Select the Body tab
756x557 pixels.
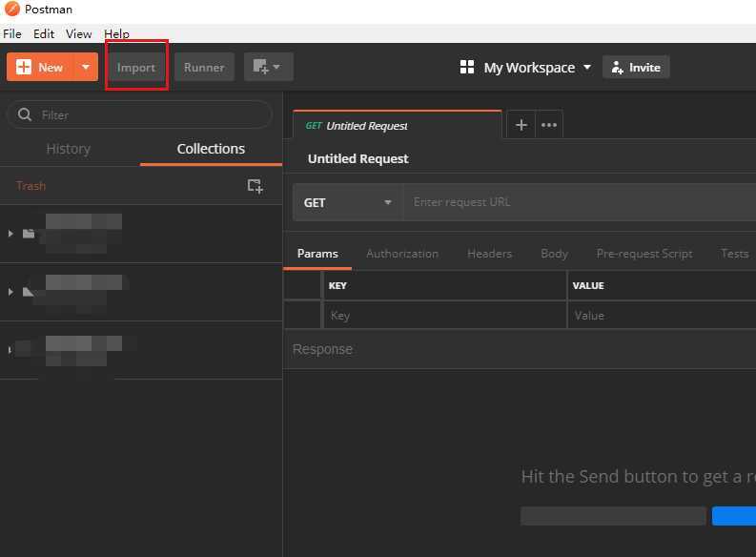pyautogui.click(x=554, y=254)
